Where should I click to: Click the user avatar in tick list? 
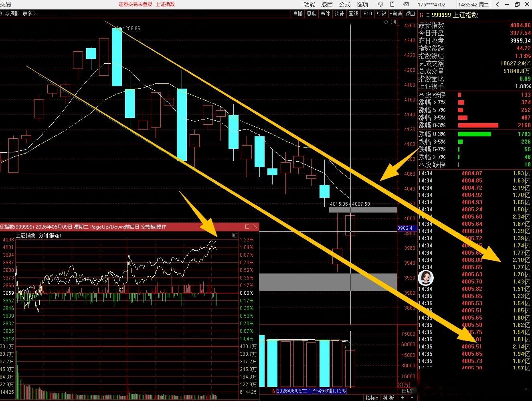coord(426,277)
